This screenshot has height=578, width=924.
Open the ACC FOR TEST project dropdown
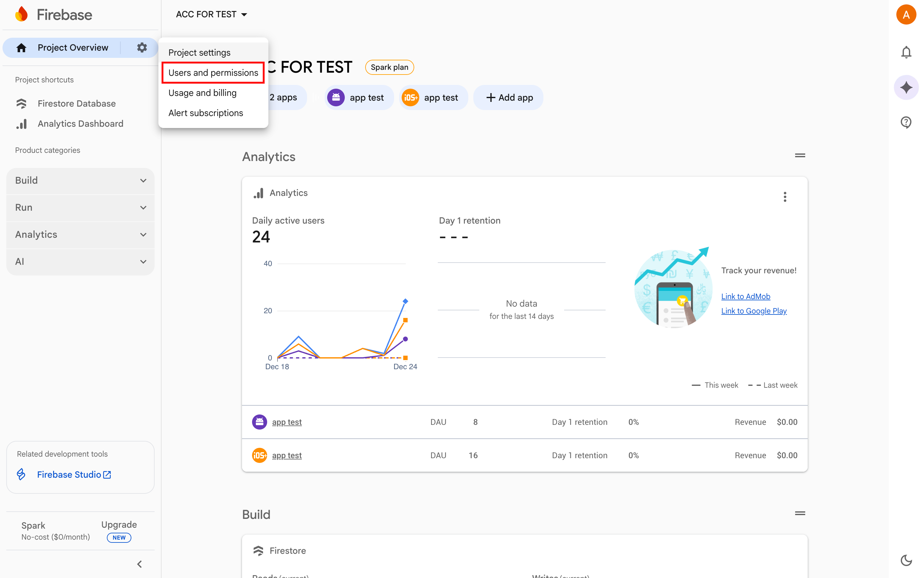211,14
